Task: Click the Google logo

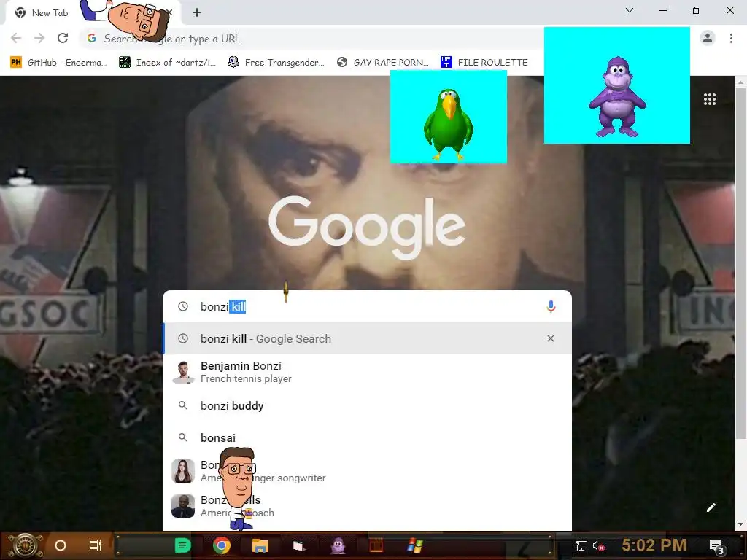Action: (367, 228)
